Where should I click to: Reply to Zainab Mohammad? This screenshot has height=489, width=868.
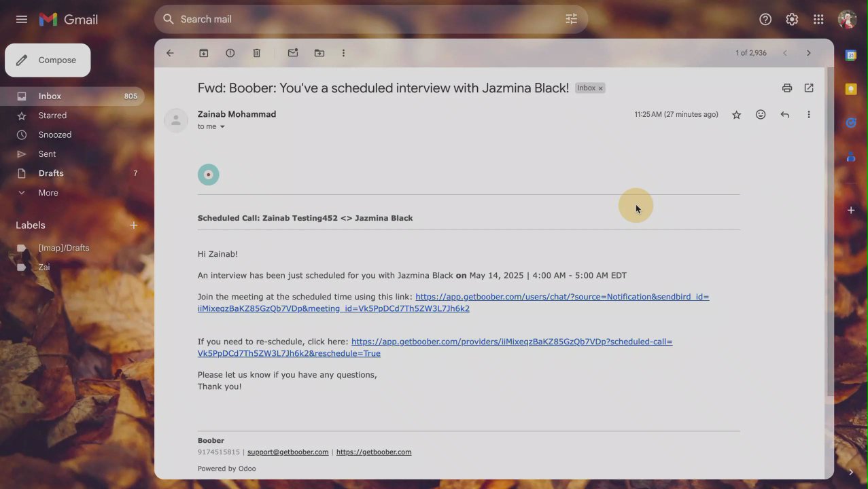click(785, 115)
